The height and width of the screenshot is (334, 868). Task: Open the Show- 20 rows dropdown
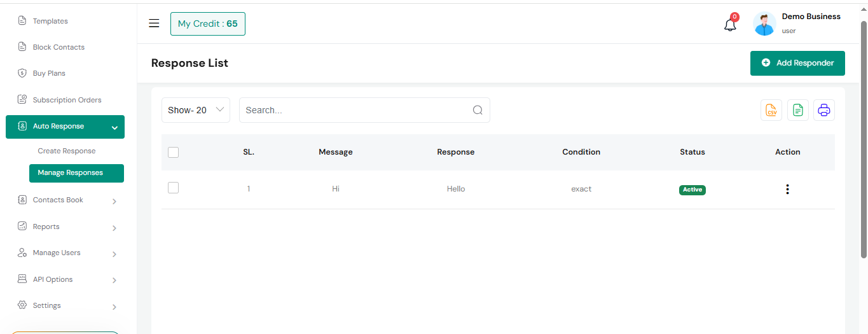point(196,110)
